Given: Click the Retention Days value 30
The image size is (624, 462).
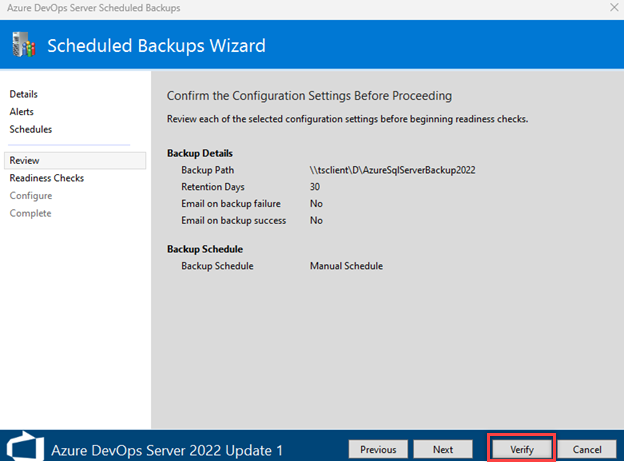Looking at the screenshot, I should coord(315,187).
